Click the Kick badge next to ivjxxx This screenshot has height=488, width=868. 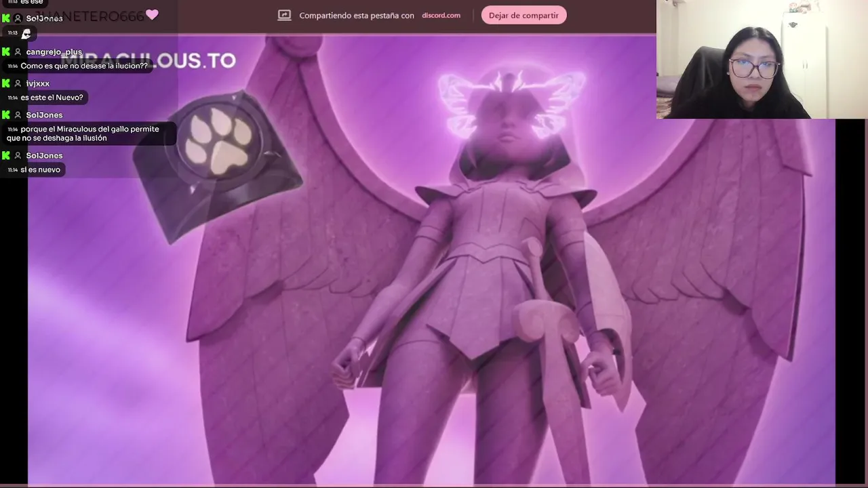click(x=6, y=83)
